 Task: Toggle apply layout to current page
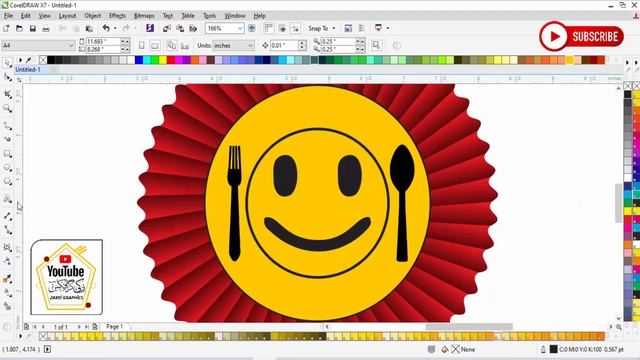coord(185,45)
